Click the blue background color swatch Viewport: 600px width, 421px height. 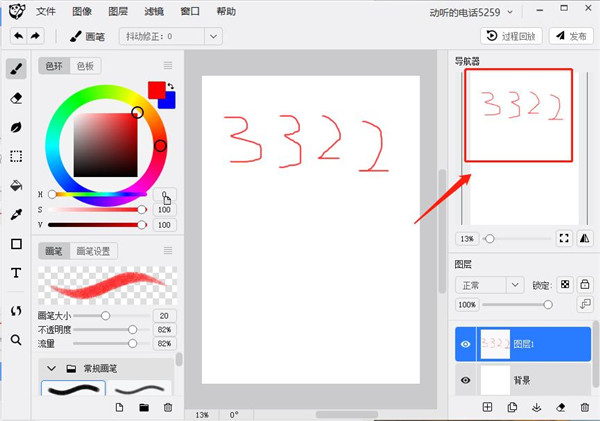click(x=168, y=99)
